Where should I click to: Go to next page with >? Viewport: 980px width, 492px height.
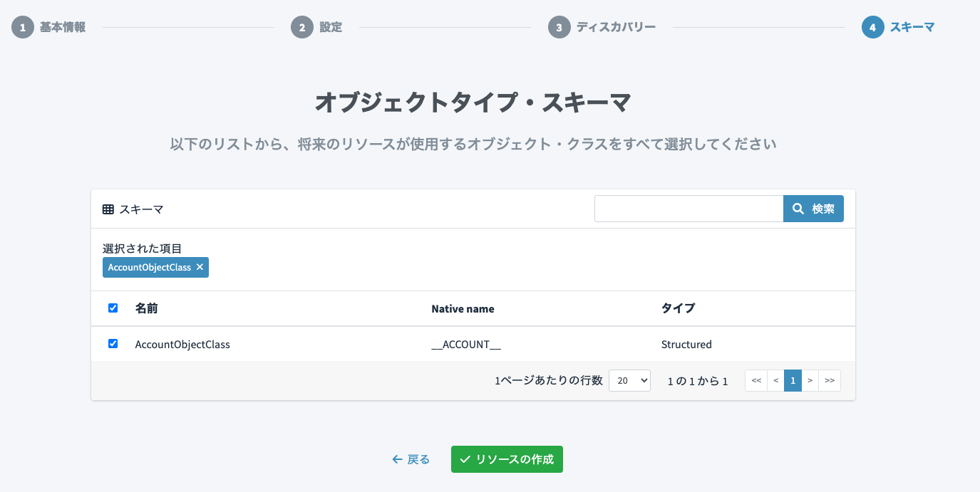tap(810, 380)
